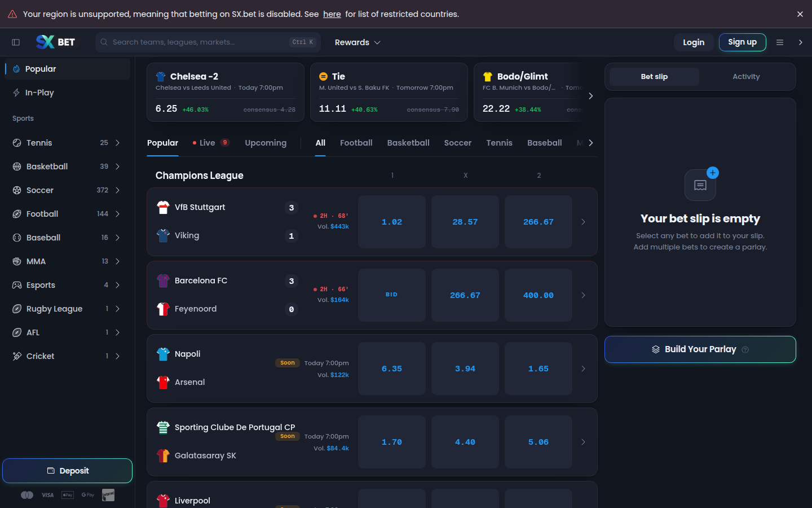Click the Build Your Parlay button

coord(700,349)
